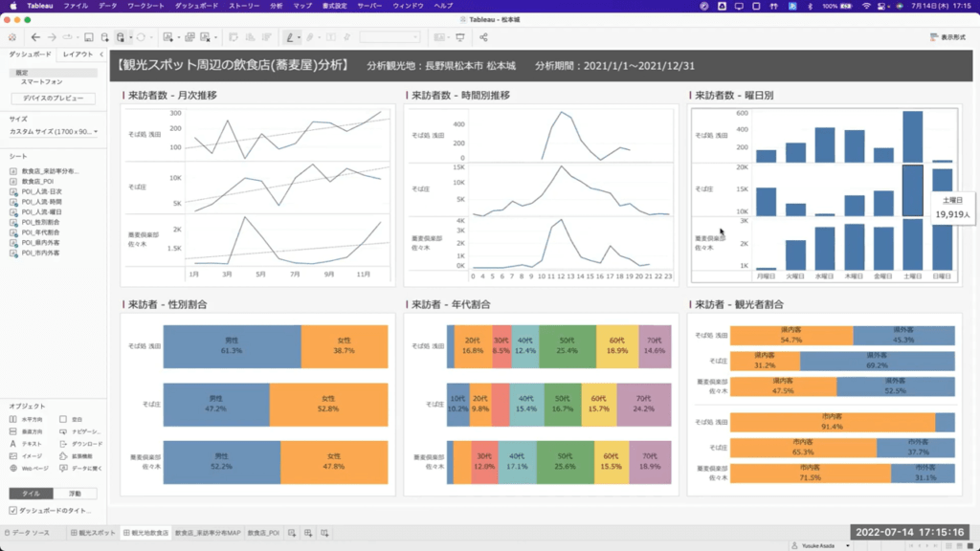Click the presentation mode icon
The image size is (980, 551).
click(460, 37)
